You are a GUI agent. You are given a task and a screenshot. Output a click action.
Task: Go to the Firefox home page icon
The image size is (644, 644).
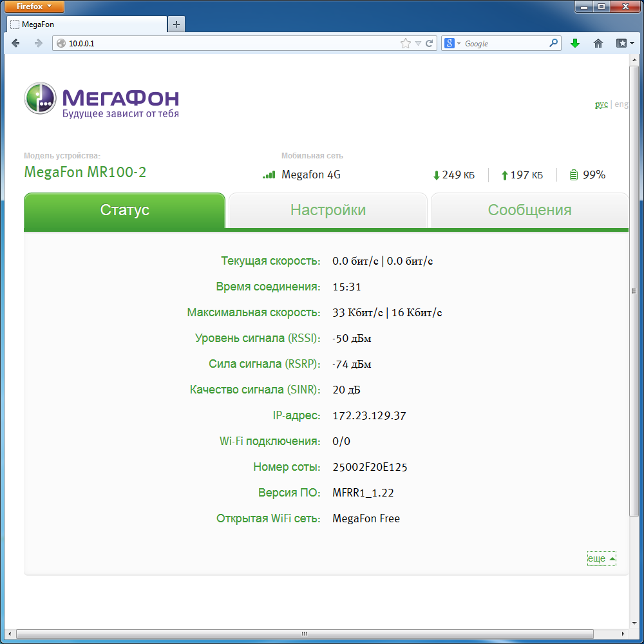pos(598,43)
